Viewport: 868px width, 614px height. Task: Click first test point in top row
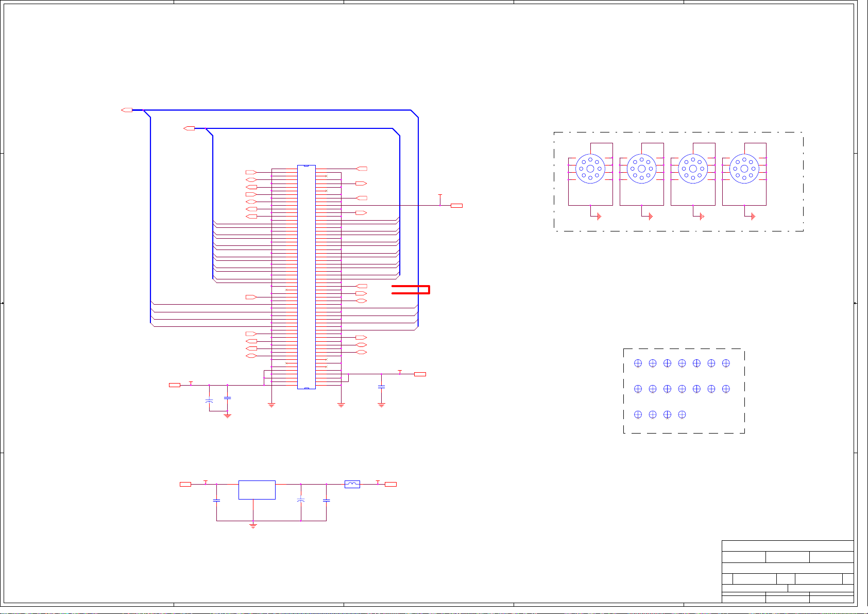click(x=638, y=363)
